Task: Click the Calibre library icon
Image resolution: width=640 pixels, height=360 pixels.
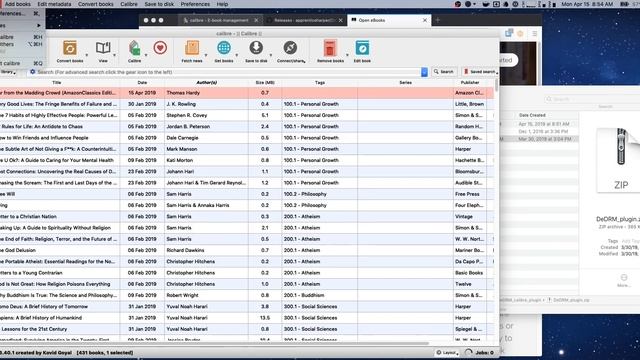Action: pyautogui.click(x=134, y=48)
